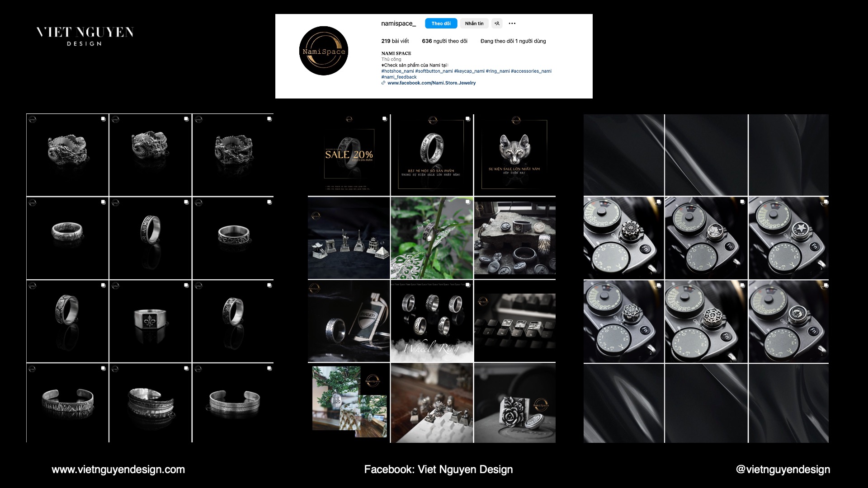868x488 pixels.
Task: Click the Viet Nguyen Design logo
Action: click(x=85, y=36)
